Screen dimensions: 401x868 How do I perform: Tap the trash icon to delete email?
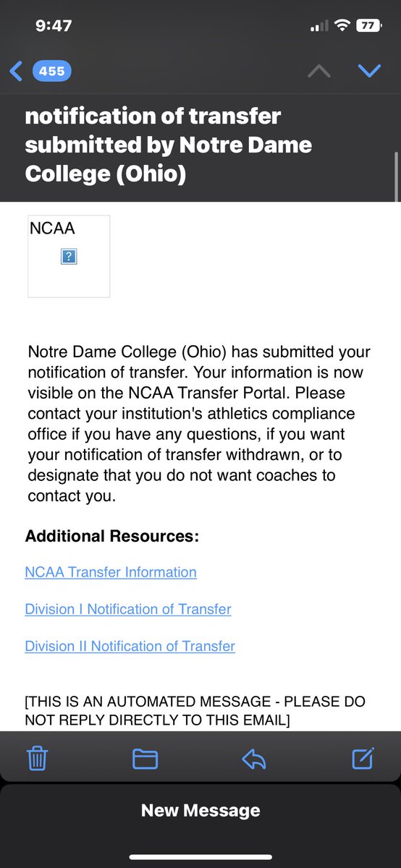(x=37, y=759)
